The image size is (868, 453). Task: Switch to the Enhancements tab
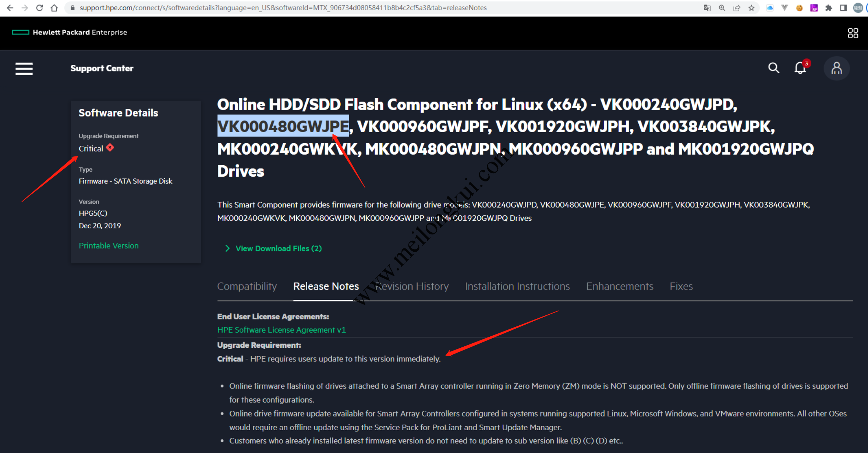tap(620, 286)
